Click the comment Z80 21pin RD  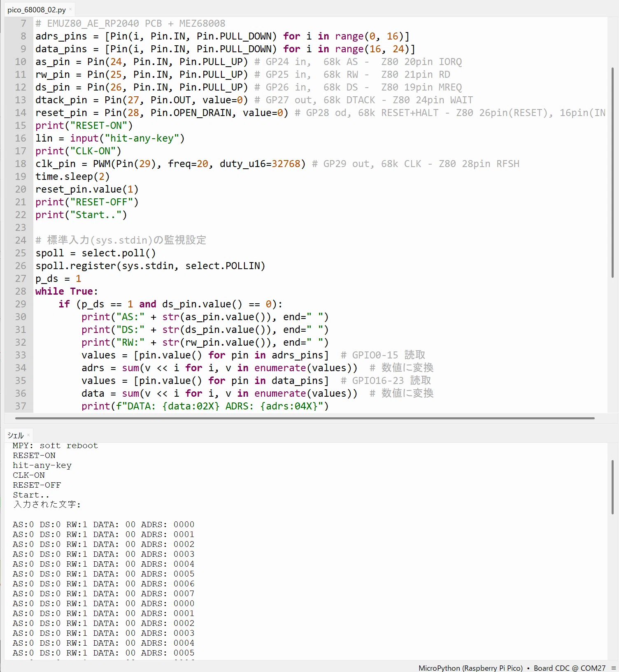tap(416, 74)
